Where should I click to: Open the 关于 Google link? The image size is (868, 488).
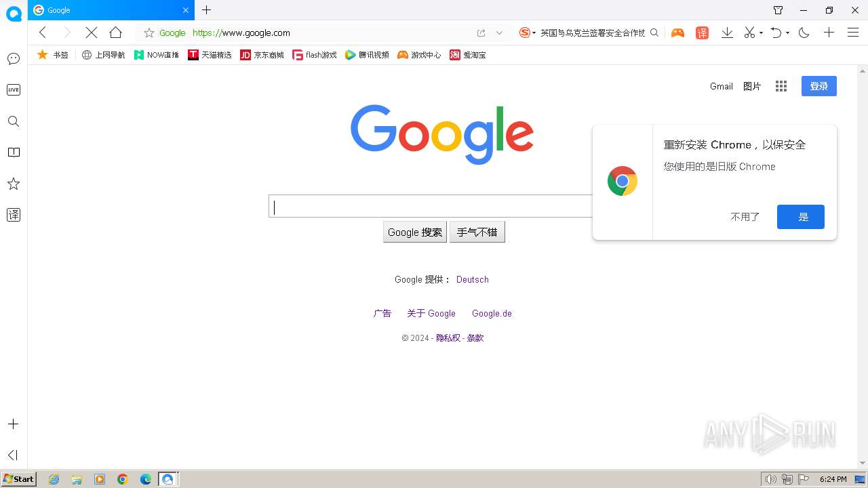pos(431,313)
